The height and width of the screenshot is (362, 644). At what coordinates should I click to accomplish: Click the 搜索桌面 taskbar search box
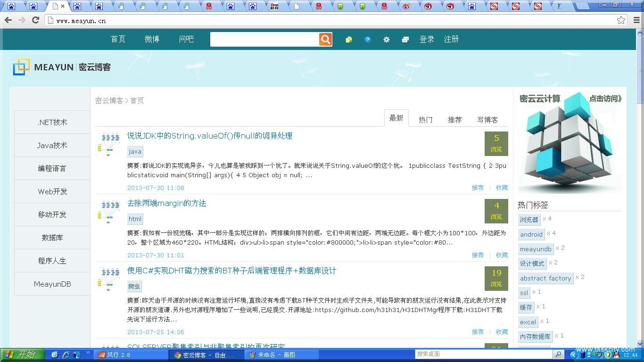(484, 354)
